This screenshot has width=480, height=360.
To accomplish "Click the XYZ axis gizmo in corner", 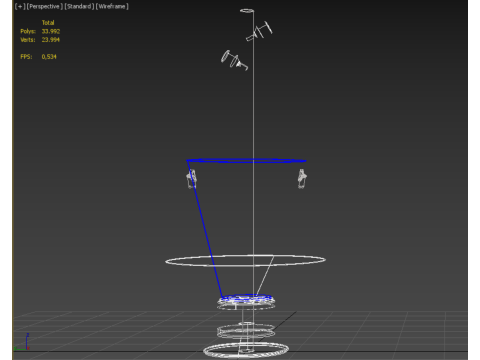I will (22, 342).
